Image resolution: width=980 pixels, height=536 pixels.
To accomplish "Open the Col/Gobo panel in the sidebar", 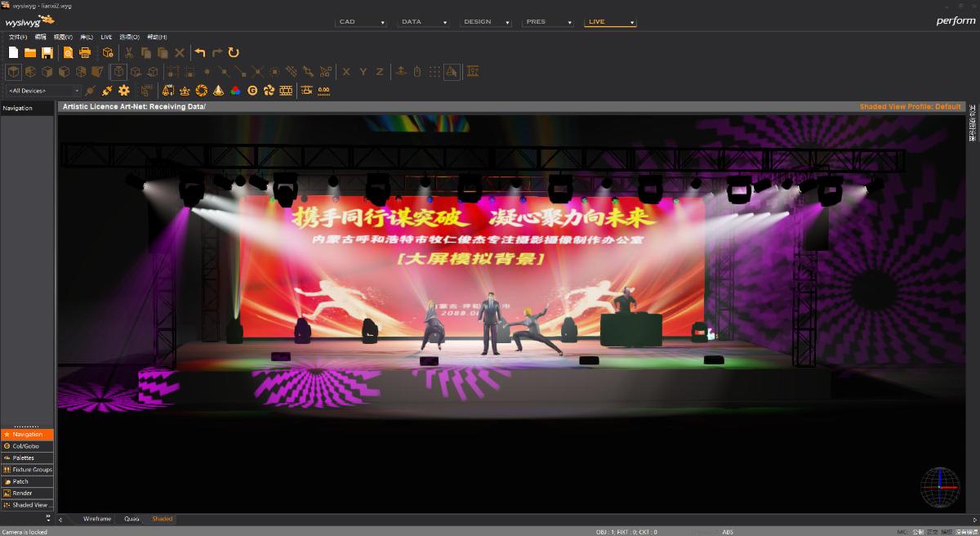I will coord(24,445).
